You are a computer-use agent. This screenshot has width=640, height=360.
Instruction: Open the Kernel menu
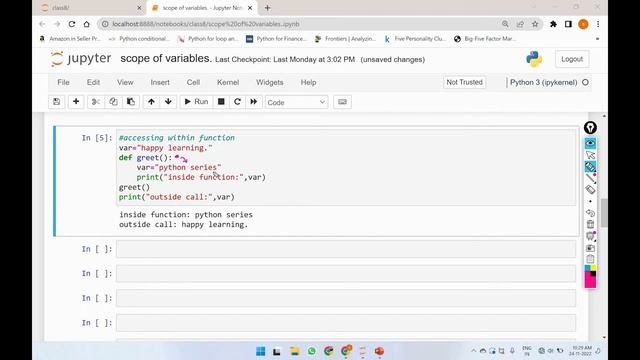[228, 82]
